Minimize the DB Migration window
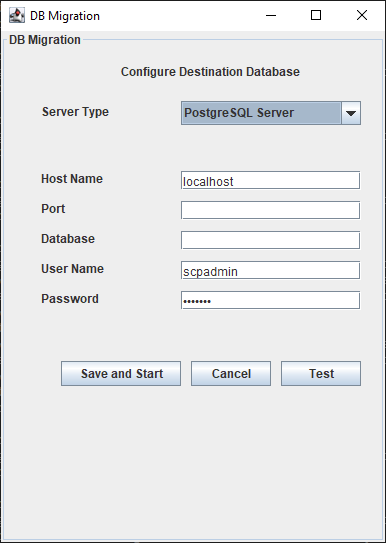This screenshot has width=386, height=543. coord(271,16)
